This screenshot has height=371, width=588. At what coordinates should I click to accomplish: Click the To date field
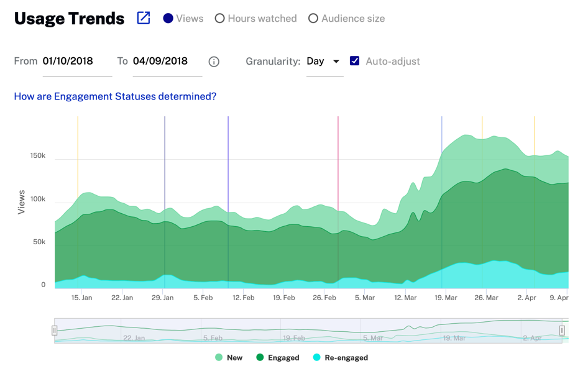click(x=167, y=62)
